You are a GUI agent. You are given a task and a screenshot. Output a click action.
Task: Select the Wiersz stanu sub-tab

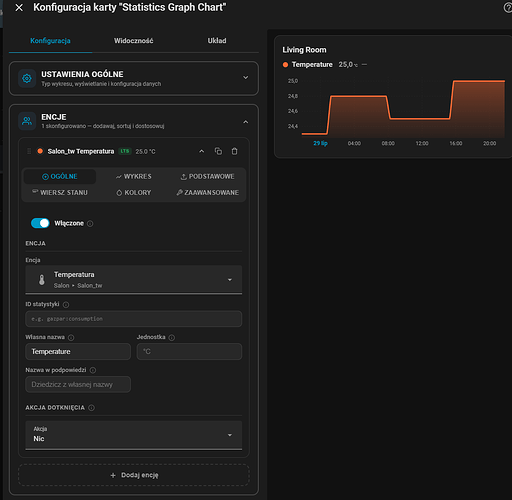pyautogui.click(x=60, y=192)
